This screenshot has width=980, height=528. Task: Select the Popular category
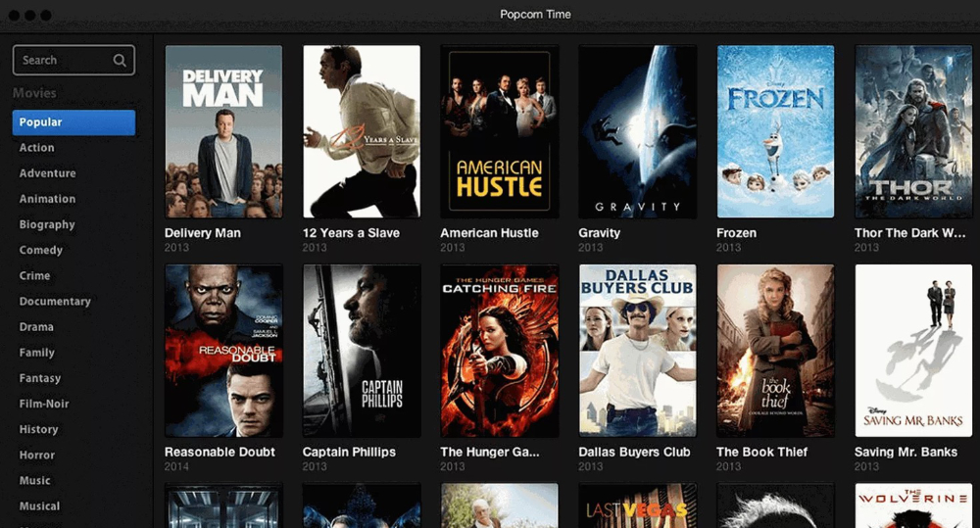[x=73, y=122]
